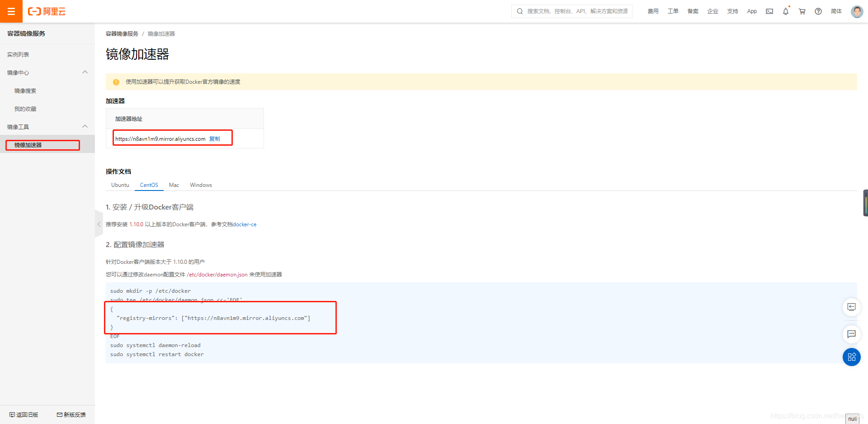This screenshot has height=424, width=868.
Task: Select the Ubuntu tab
Action: [x=120, y=185]
